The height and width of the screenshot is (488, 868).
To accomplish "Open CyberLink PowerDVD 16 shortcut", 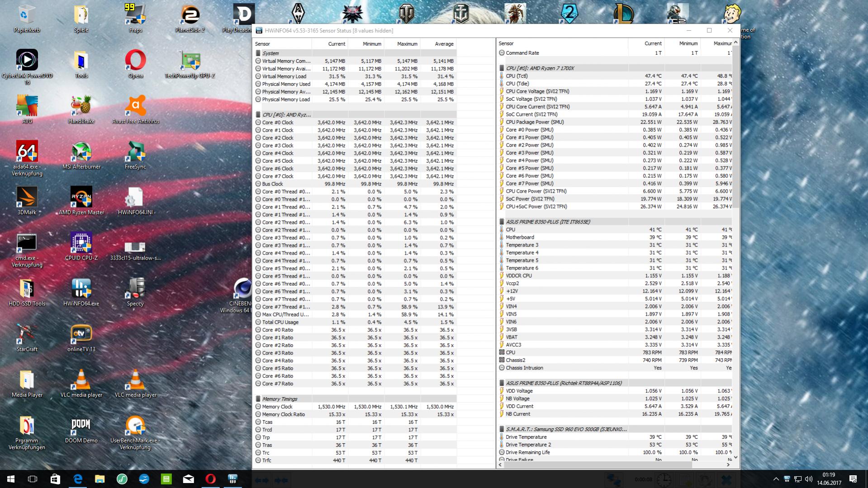I will pyautogui.click(x=27, y=67).
